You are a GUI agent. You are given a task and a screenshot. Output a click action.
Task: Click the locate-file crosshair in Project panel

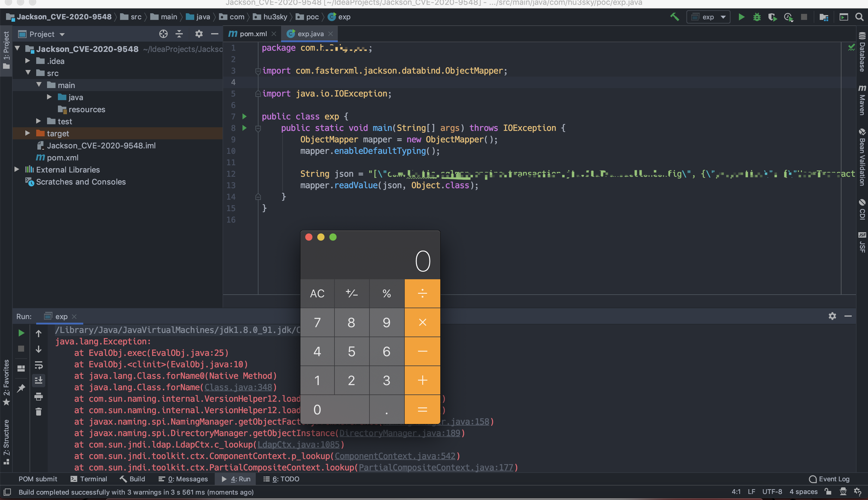click(163, 34)
